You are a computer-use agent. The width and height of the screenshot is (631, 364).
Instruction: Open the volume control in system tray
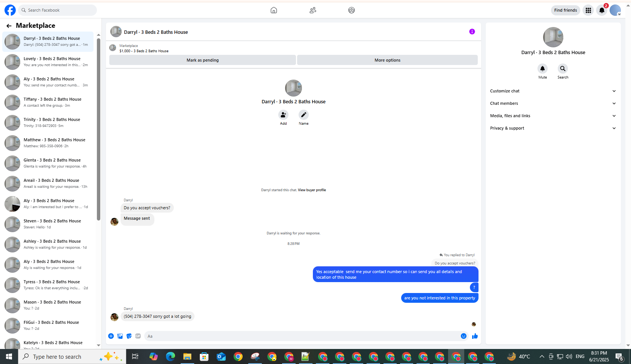point(569,356)
